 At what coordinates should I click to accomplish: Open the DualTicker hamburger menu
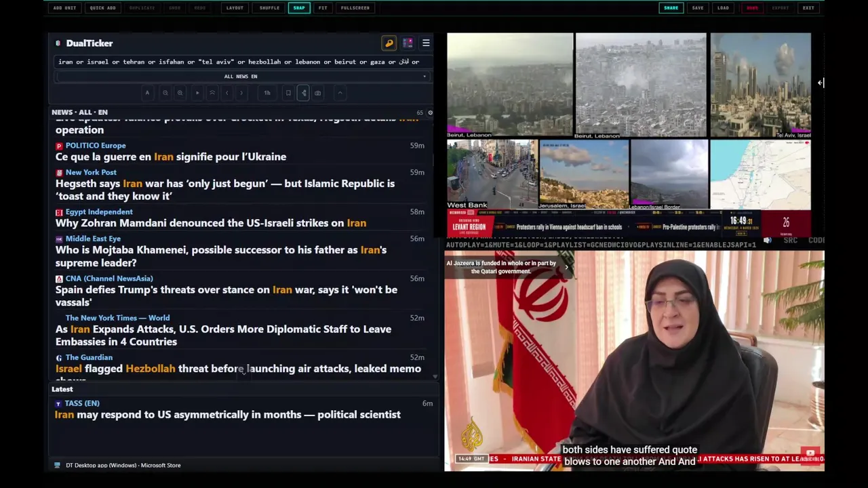(x=426, y=43)
